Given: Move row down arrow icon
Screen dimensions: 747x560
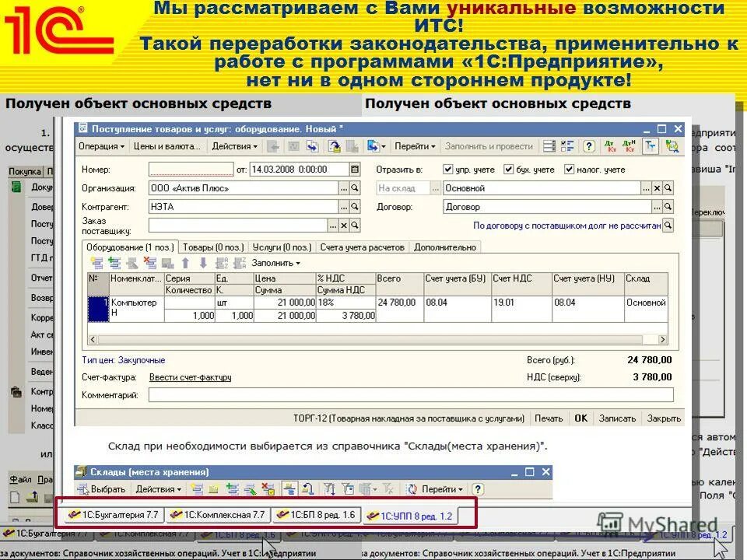Looking at the screenshot, I should pyautogui.click(x=203, y=263).
